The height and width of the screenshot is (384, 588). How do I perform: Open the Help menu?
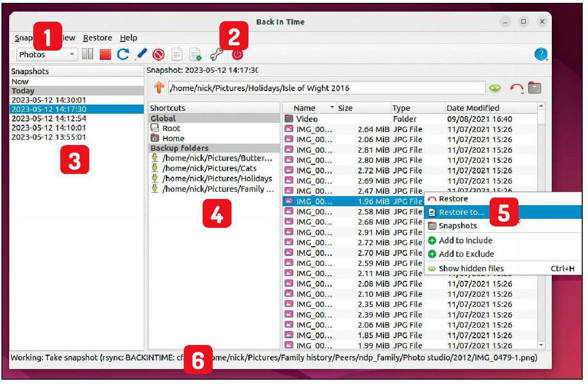129,38
